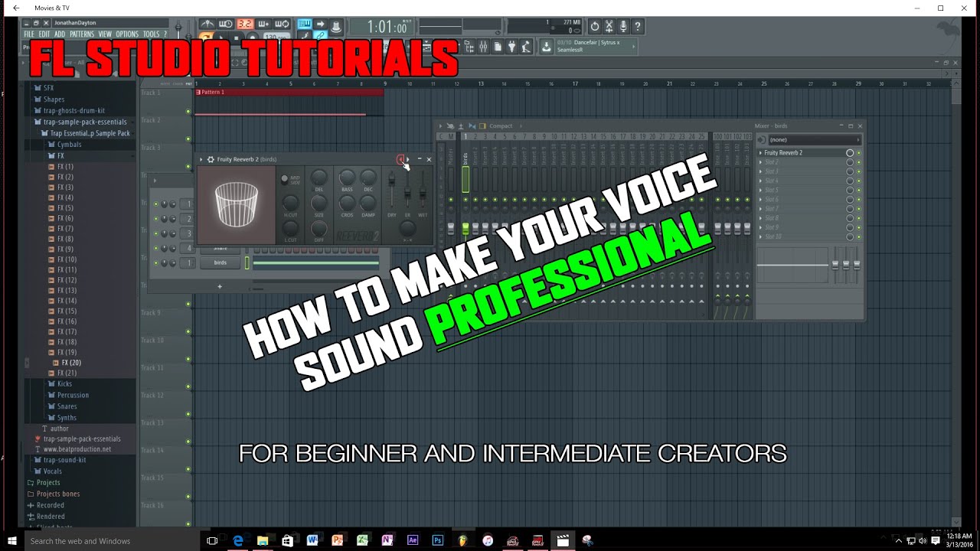Toggle Fruity Reeverb 2 slot enable LED in mixer
Image resolution: width=980 pixels, height=551 pixels.
[x=858, y=153]
